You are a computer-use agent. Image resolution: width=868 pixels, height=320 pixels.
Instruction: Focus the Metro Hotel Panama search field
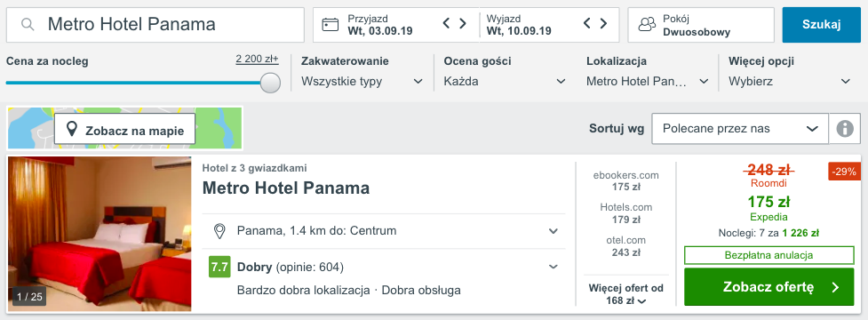coord(155,24)
